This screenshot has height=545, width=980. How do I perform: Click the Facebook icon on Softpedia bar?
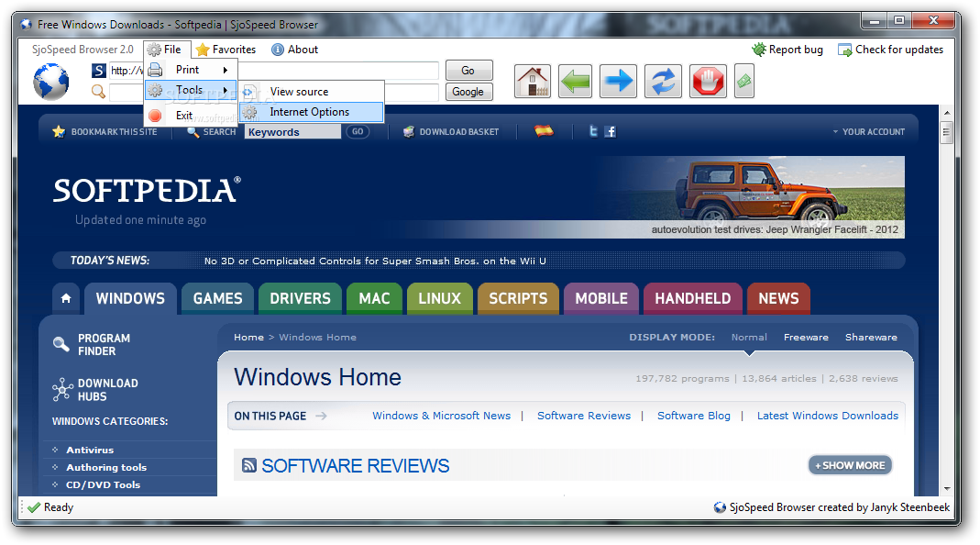[611, 131]
